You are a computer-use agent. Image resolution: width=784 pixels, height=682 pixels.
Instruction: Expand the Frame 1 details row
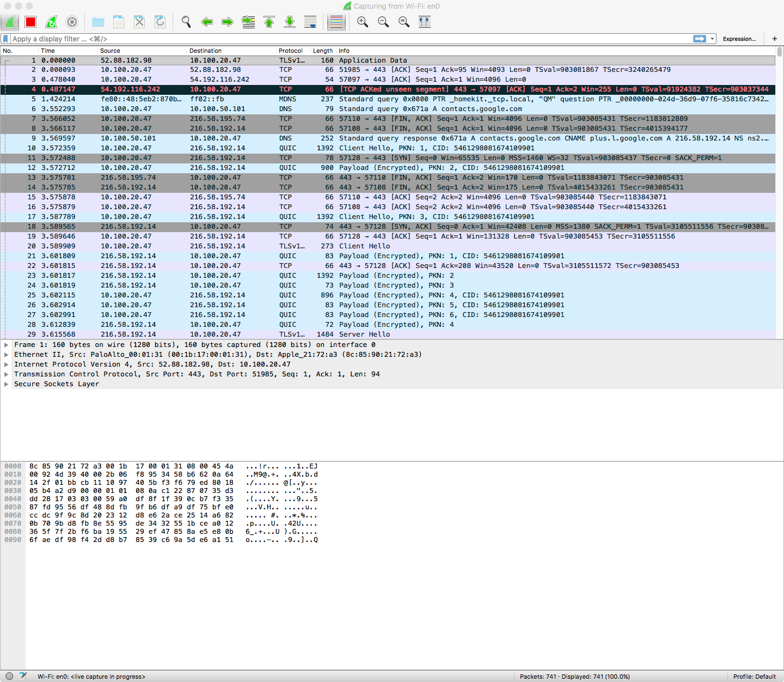7,345
